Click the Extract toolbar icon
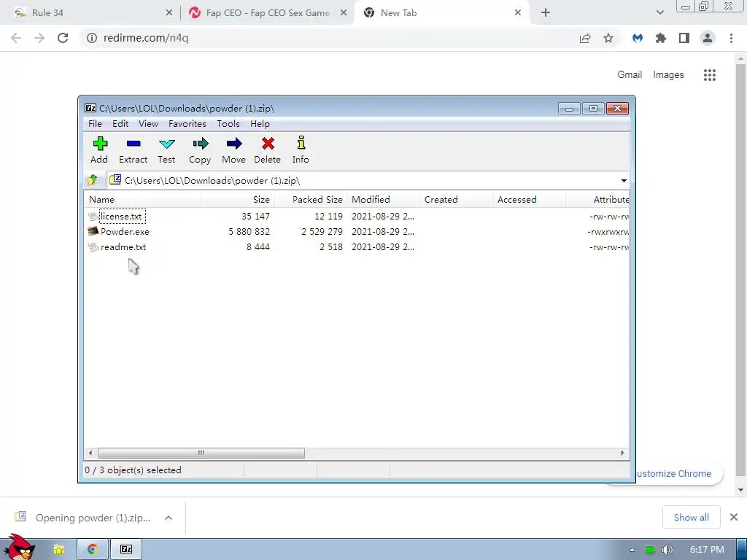The width and height of the screenshot is (747, 560). [x=133, y=150]
